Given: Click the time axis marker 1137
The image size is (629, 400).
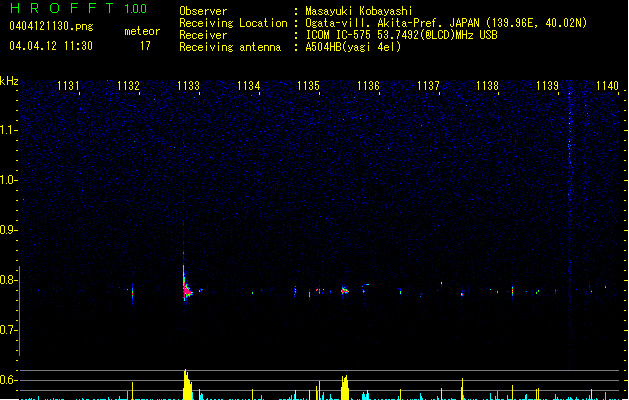Looking at the screenshot, I should 428,85.
